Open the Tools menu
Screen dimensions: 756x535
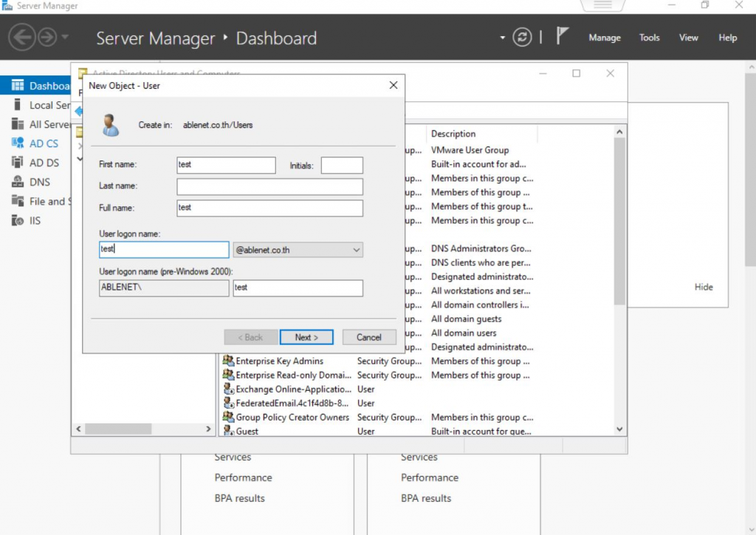click(649, 38)
